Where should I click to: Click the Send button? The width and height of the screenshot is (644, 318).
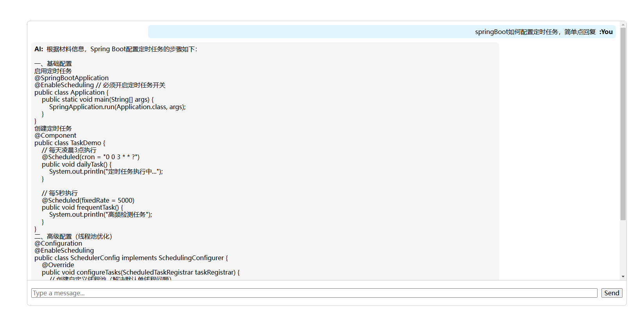click(x=612, y=293)
